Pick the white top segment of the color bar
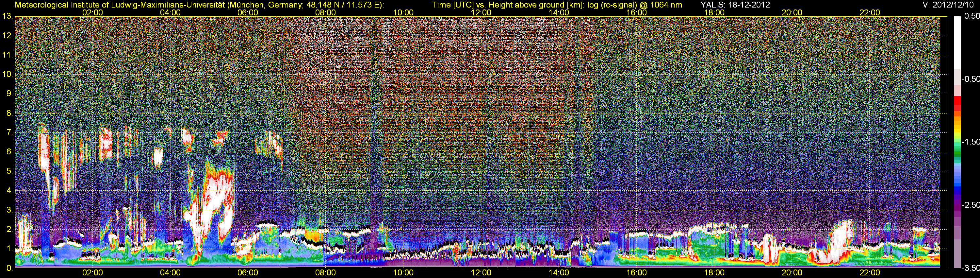980x278 pixels. (957, 42)
